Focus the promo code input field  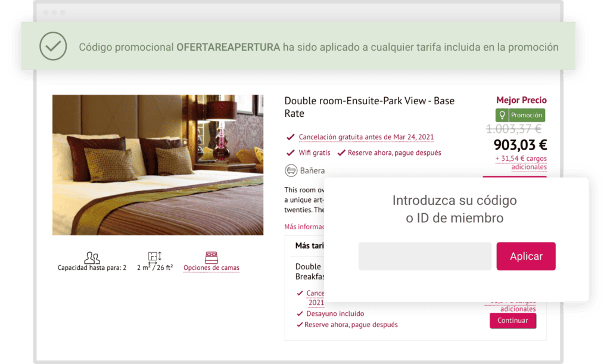pyautogui.click(x=425, y=256)
